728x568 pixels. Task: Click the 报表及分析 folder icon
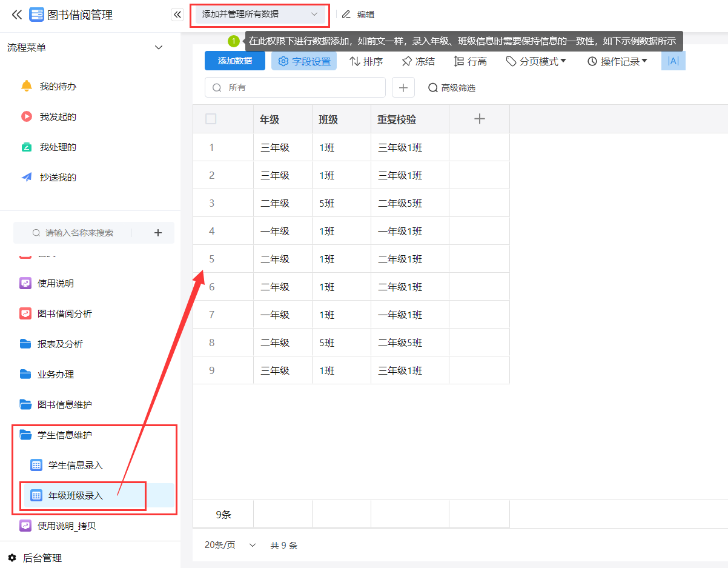click(x=25, y=344)
